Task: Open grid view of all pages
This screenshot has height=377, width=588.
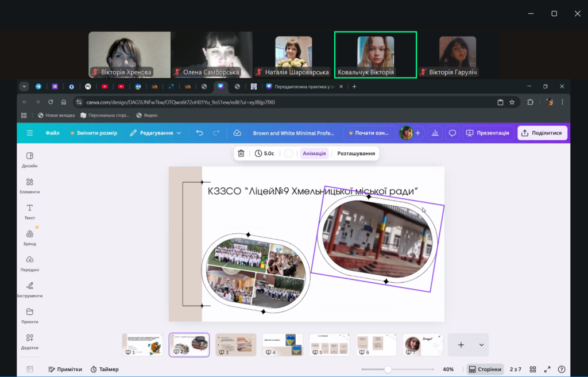Action: [x=533, y=369]
